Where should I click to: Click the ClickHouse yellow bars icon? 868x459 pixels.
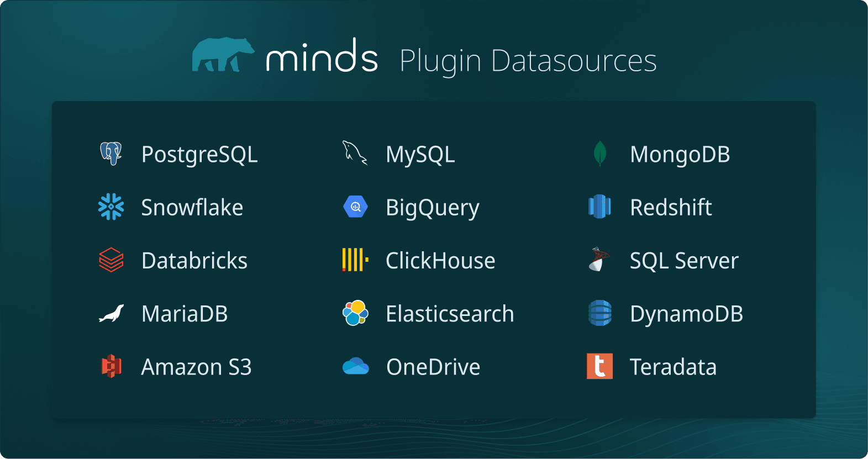coord(355,260)
